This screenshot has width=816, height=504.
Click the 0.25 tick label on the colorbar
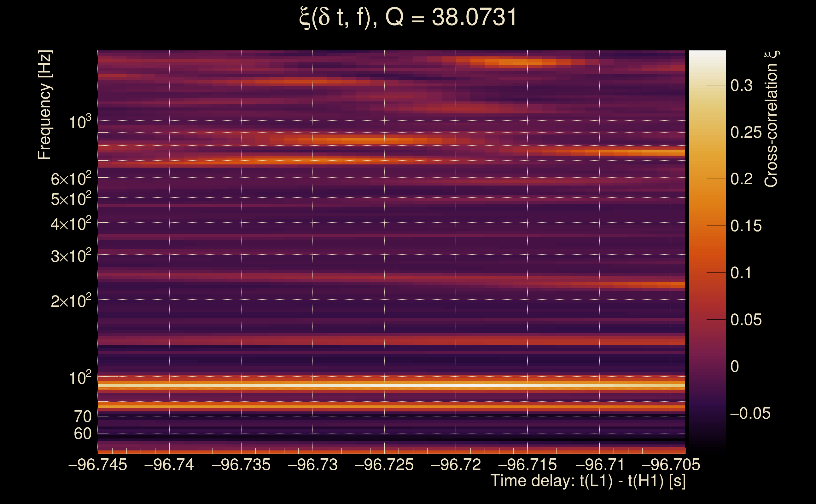click(x=746, y=133)
